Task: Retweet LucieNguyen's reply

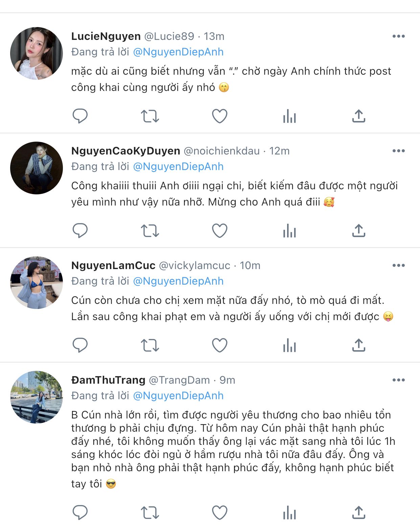Action: point(150,116)
